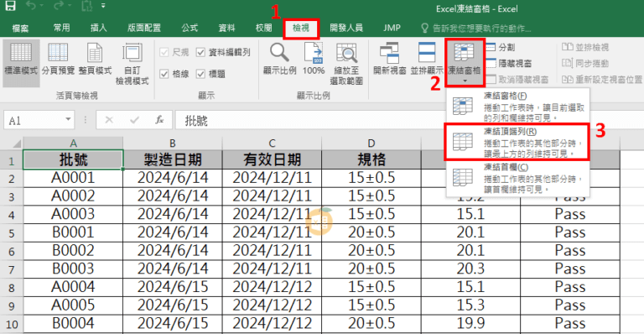
Task: Click the Redo arrow icon
Action: [x=59, y=6]
